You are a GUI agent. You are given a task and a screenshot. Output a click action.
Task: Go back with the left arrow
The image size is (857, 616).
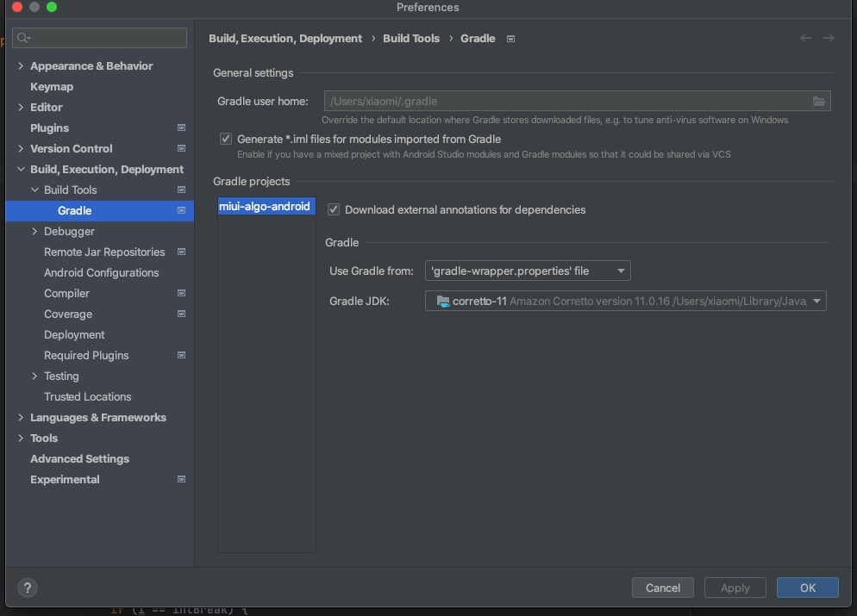(805, 38)
